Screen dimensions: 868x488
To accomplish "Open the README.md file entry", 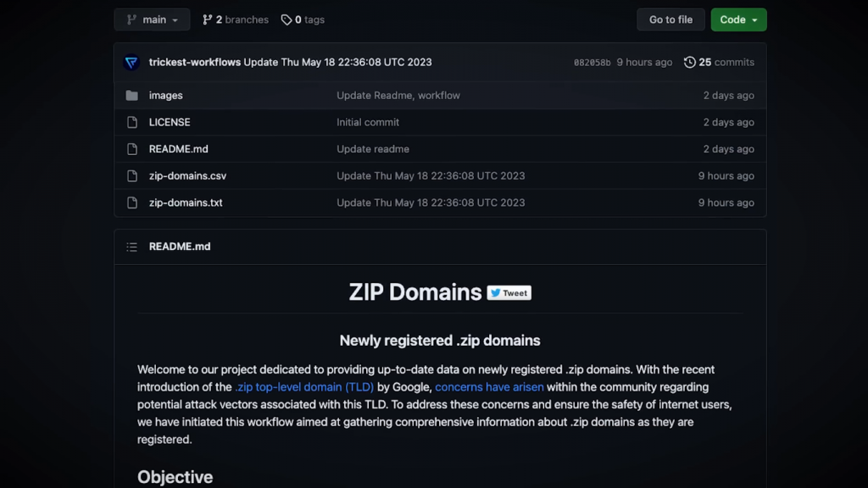I will pyautogui.click(x=178, y=149).
